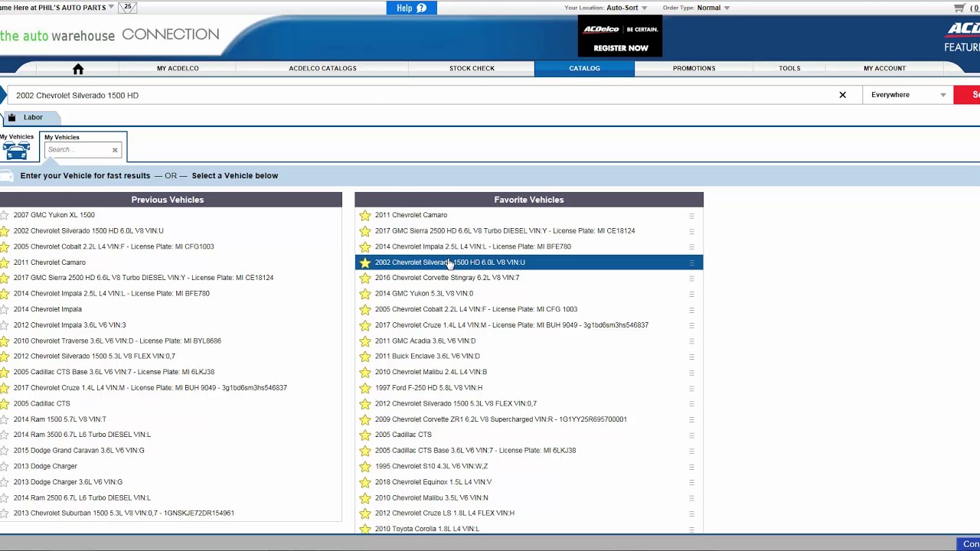Image resolution: width=980 pixels, height=551 pixels.
Task: Go to MY ACCOUNT tab
Action: point(884,69)
